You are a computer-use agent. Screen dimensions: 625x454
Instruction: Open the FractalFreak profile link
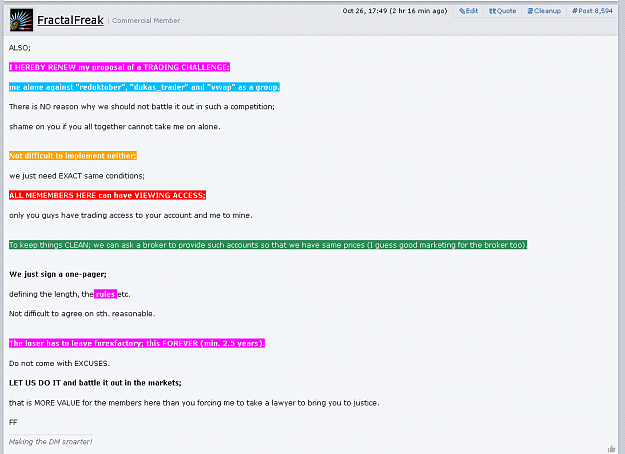70,20
